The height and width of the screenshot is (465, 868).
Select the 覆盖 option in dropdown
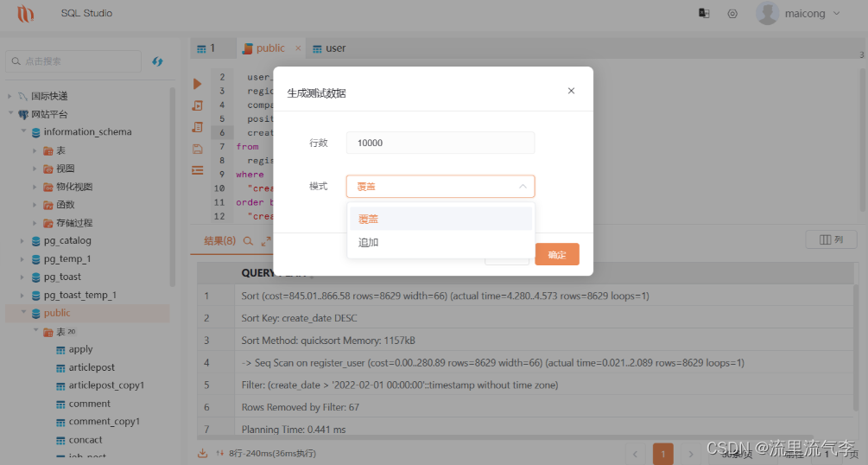tap(440, 219)
